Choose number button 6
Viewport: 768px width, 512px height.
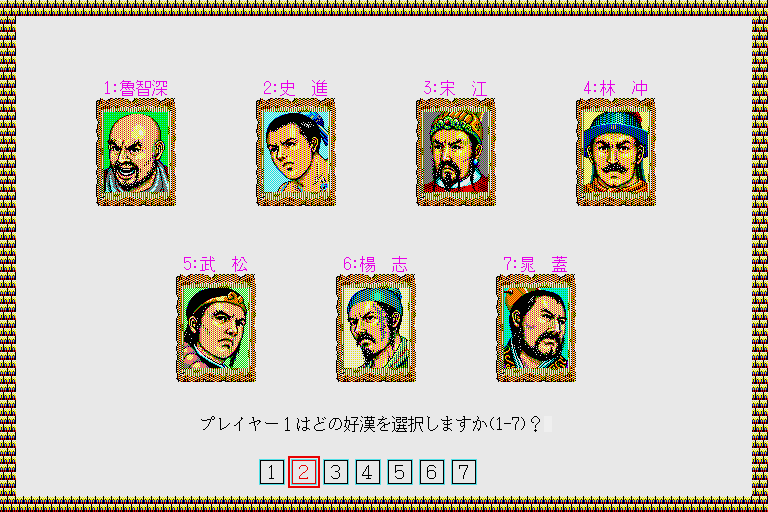click(x=432, y=472)
